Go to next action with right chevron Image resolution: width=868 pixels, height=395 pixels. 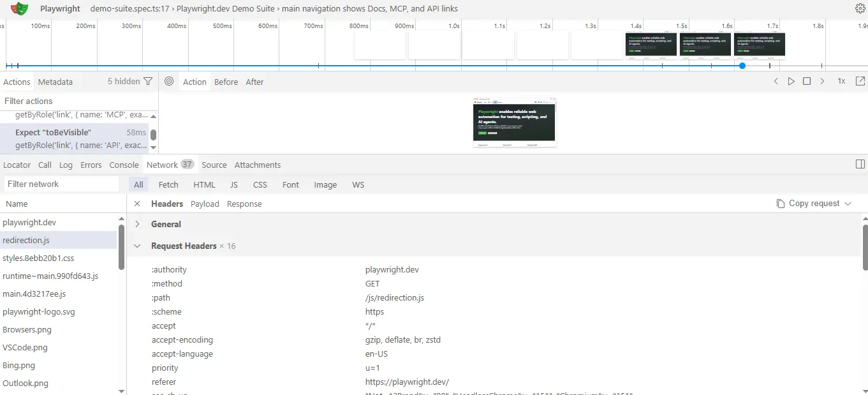(822, 81)
